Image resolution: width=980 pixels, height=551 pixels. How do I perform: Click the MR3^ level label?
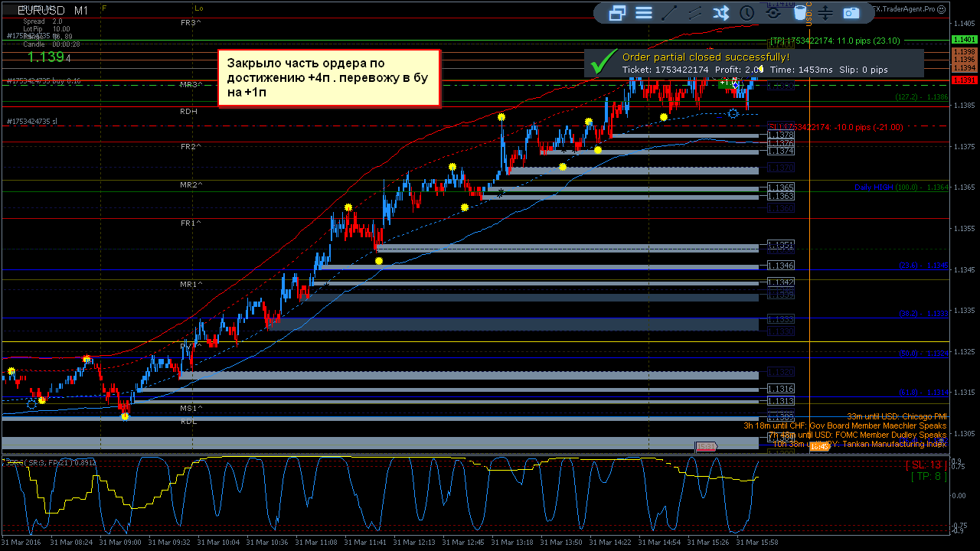coord(191,84)
